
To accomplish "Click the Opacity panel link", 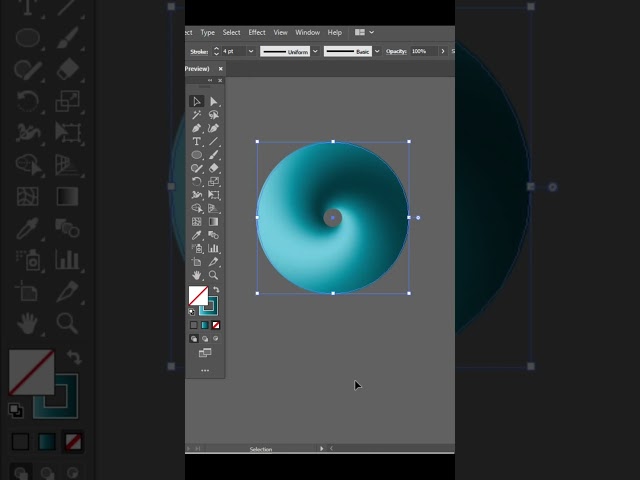I will (396, 51).
